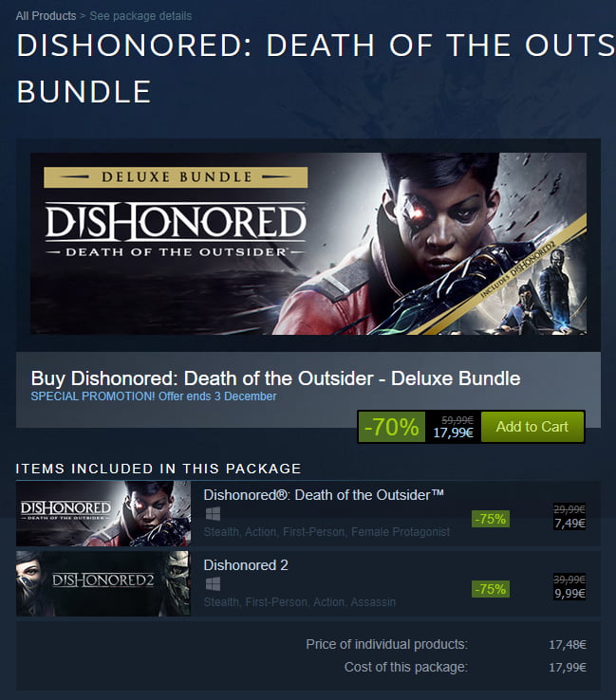Click the 9,99€ price box
This screenshot has height=700, width=616.
(x=569, y=586)
